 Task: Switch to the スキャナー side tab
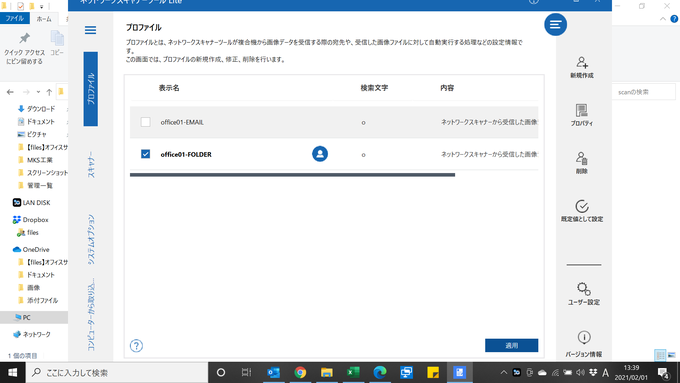coord(91,164)
